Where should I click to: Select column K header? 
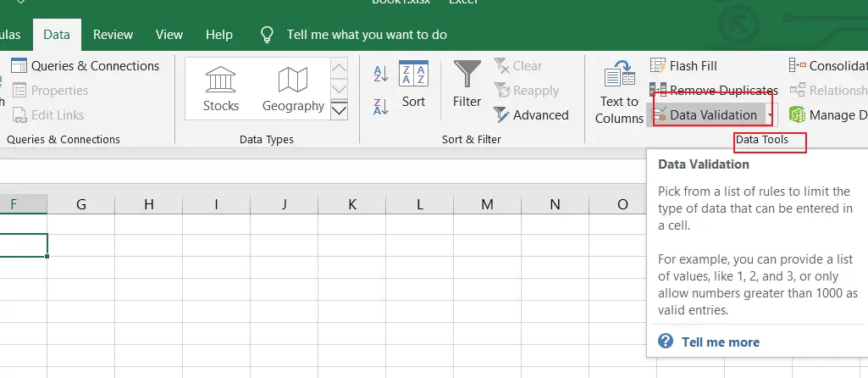pyautogui.click(x=352, y=204)
